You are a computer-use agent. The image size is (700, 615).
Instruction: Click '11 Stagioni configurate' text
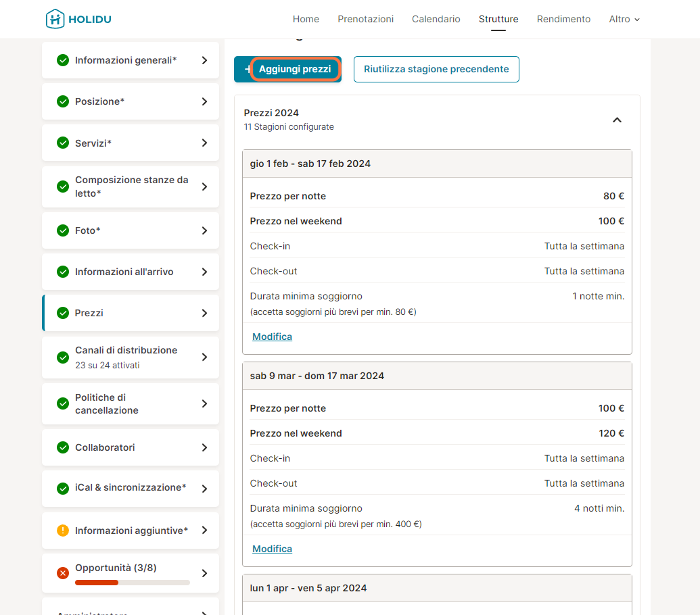[x=289, y=127]
